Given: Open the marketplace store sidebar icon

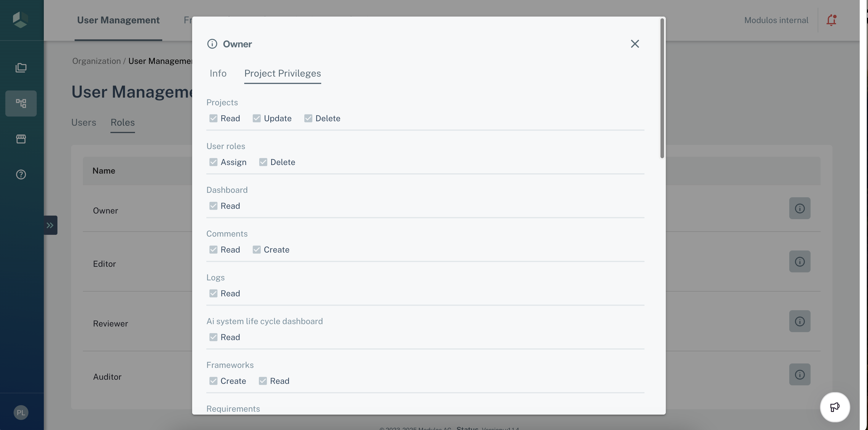Looking at the screenshot, I should (x=21, y=139).
